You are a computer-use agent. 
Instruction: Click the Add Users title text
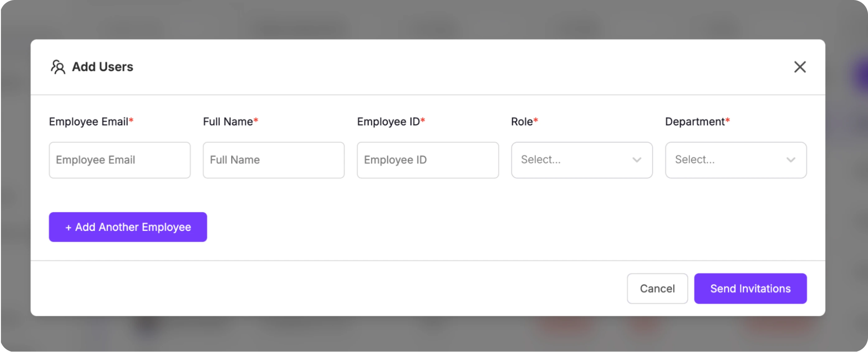[103, 67]
